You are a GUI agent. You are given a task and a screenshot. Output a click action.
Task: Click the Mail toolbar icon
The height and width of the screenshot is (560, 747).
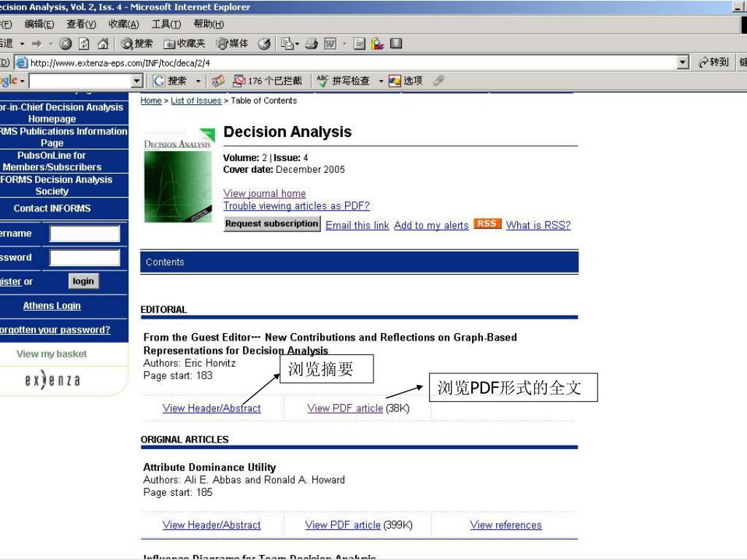coord(287,44)
